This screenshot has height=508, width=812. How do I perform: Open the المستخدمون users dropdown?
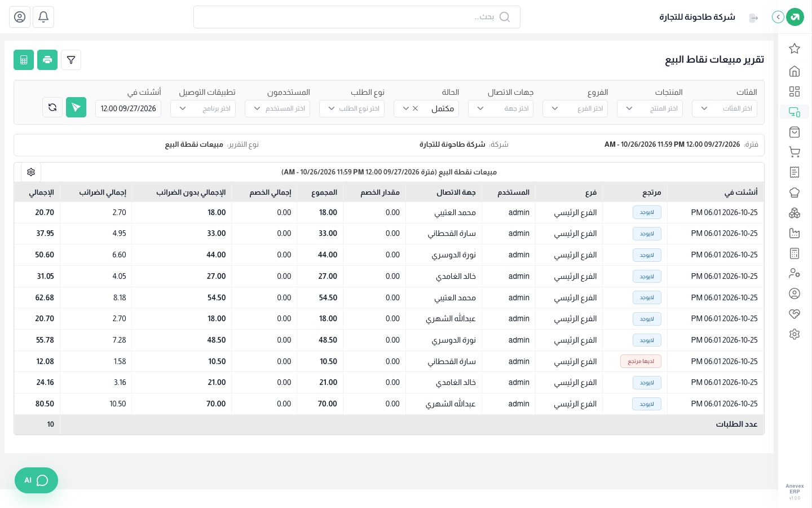pyautogui.click(x=277, y=108)
